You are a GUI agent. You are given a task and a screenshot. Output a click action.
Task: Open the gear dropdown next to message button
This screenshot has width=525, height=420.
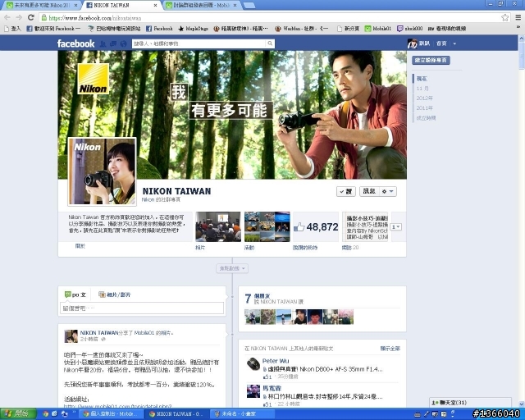tap(388, 191)
